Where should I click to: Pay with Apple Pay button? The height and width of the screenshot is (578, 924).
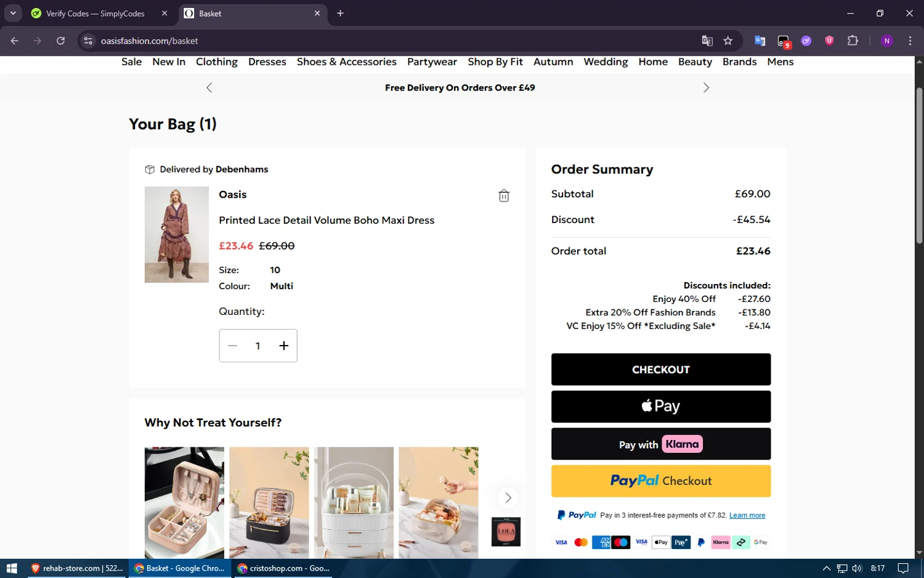pos(661,406)
